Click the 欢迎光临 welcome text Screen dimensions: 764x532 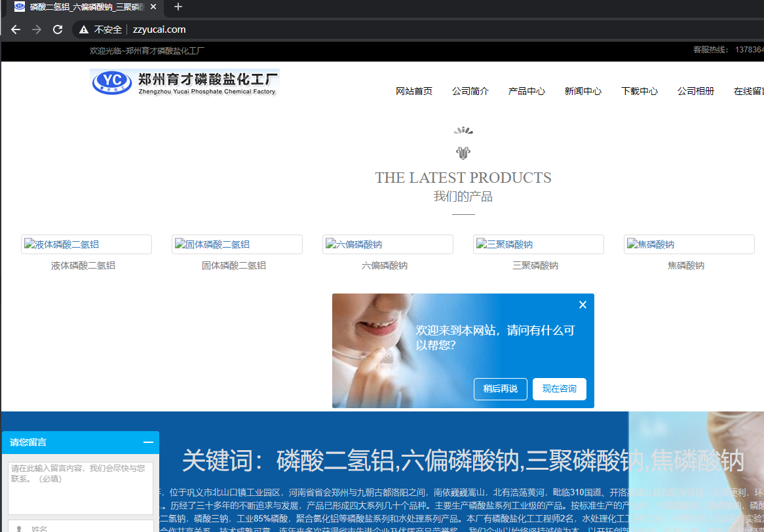(147, 50)
